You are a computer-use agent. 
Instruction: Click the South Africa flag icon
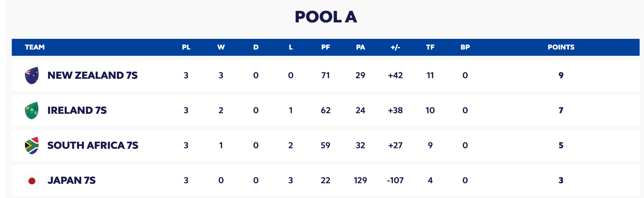[x=32, y=145]
